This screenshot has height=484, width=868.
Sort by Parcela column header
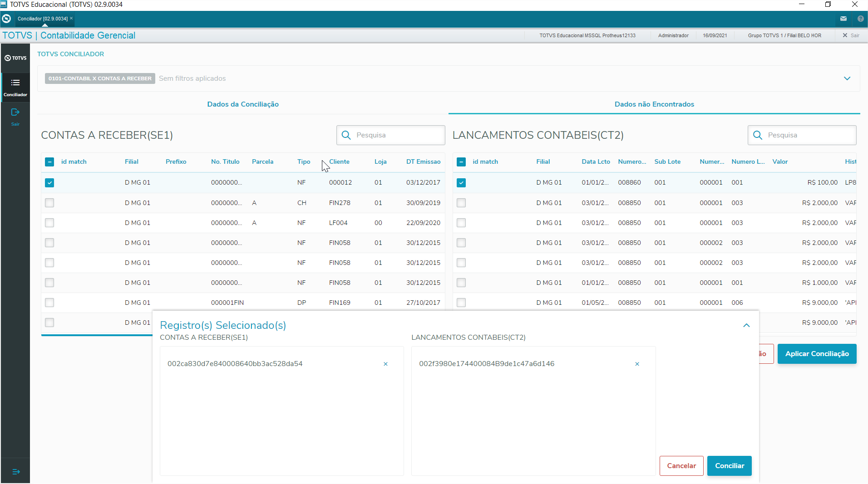pyautogui.click(x=262, y=161)
